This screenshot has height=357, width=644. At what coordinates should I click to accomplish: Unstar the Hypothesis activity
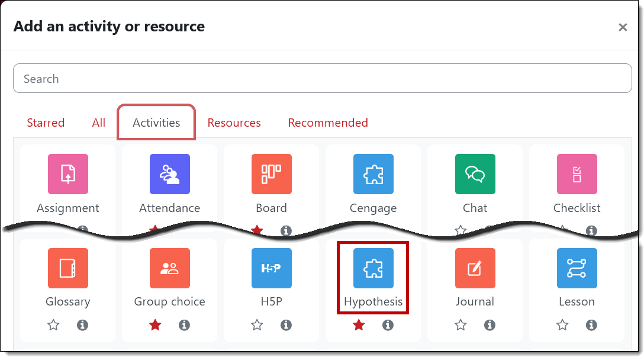tap(358, 324)
